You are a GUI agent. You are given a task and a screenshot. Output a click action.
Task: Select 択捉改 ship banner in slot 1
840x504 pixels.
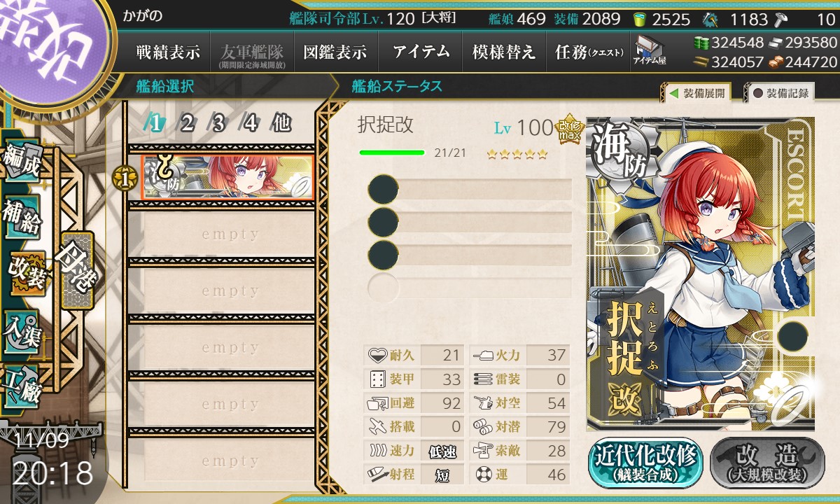click(x=228, y=177)
